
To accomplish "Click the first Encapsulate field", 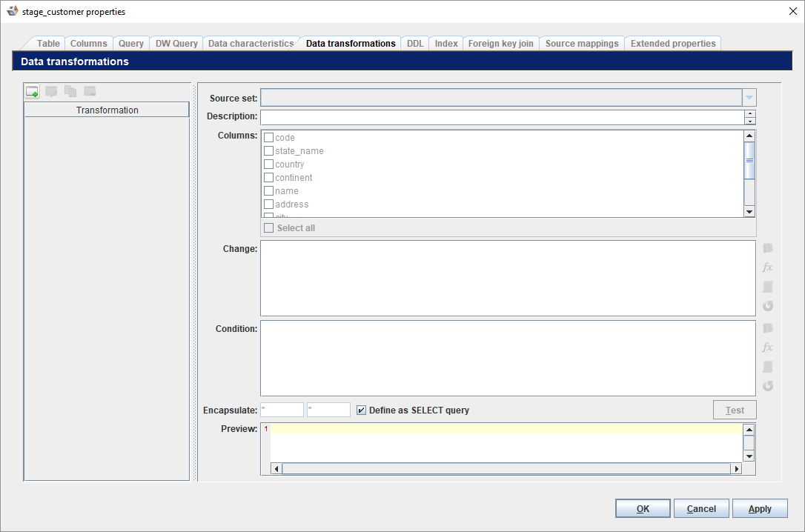I will pos(282,410).
